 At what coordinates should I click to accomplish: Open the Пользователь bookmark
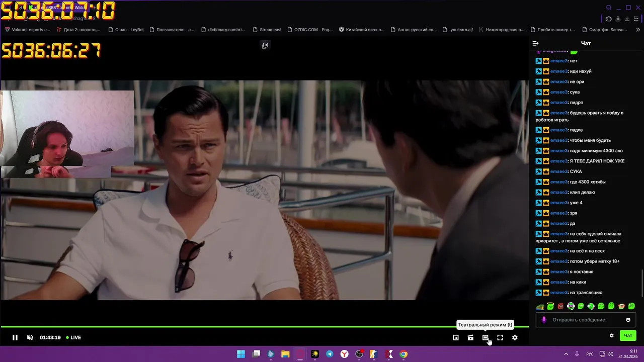point(171,30)
